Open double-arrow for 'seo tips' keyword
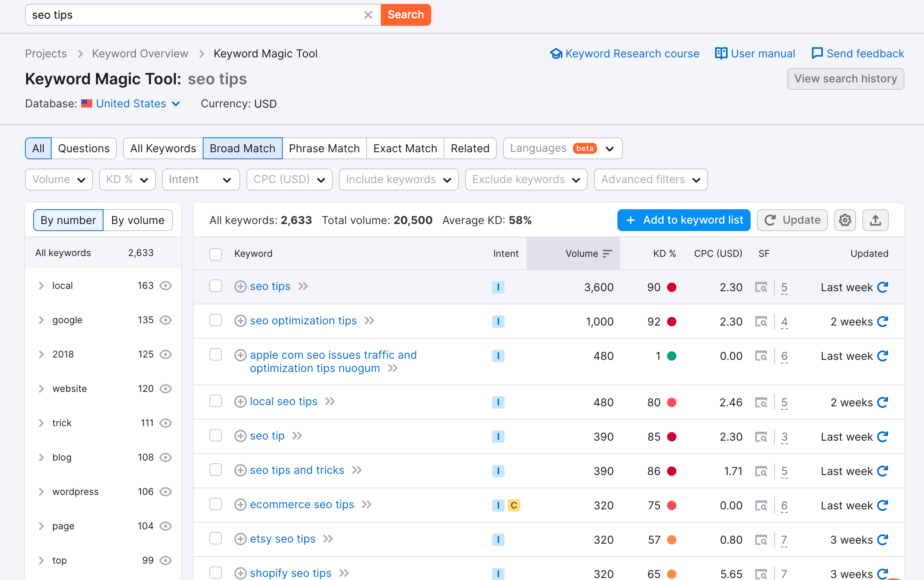This screenshot has height=580, width=924. [x=303, y=286]
